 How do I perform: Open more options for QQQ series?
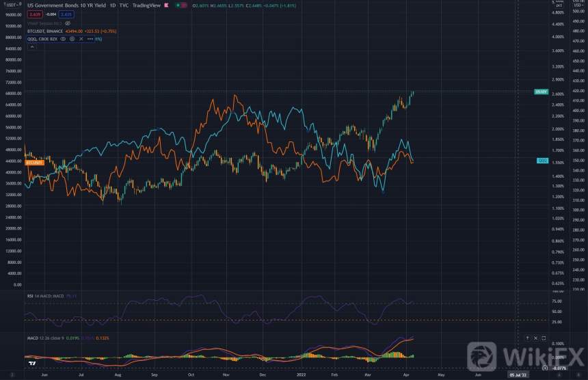coord(90,39)
